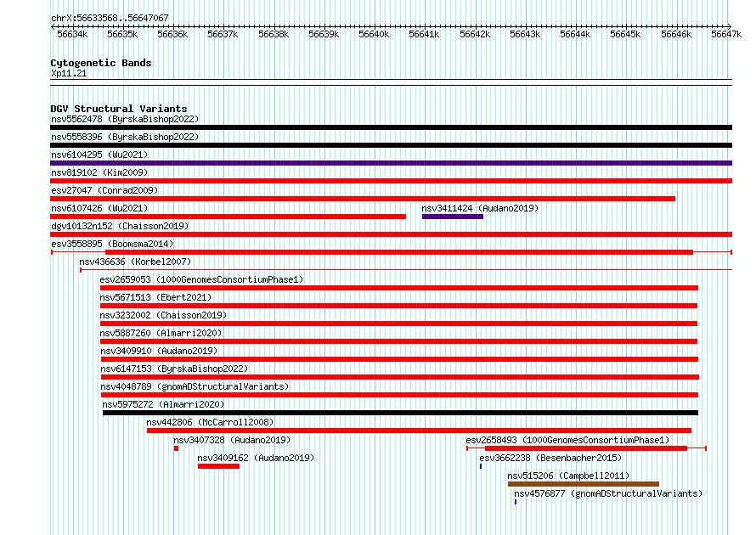This screenshot has width=756, height=535.
Task: Click the 56642k ruler position
Action: 475,34
